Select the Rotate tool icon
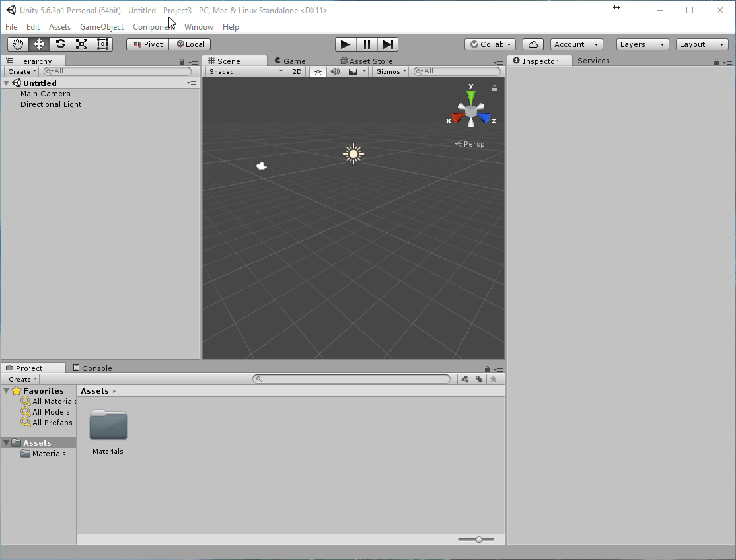736x560 pixels. tap(60, 44)
